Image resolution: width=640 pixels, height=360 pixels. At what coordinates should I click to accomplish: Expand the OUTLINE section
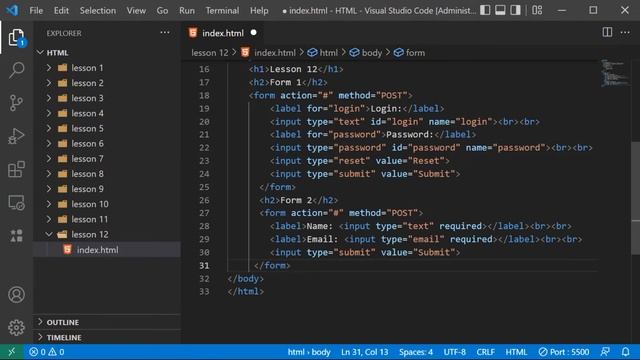(x=40, y=322)
